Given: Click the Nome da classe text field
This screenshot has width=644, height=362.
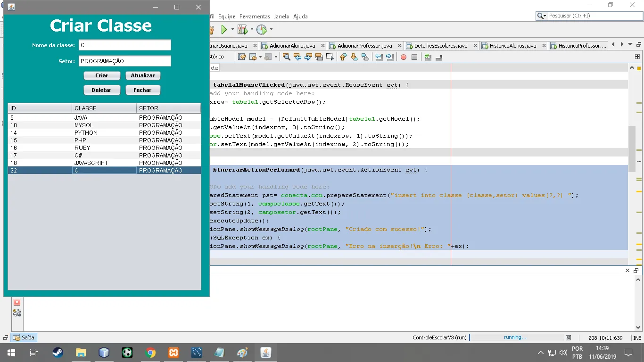Looking at the screenshot, I should pos(125,45).
